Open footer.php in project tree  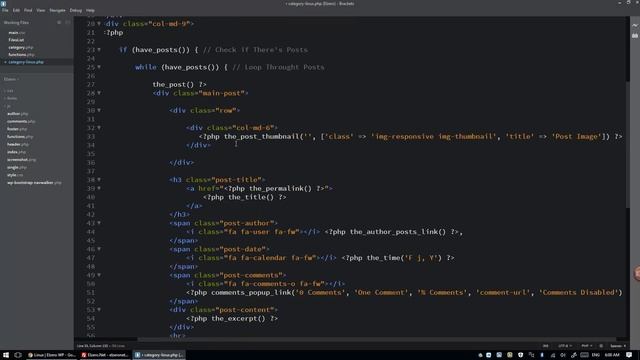tap(17, 129)
